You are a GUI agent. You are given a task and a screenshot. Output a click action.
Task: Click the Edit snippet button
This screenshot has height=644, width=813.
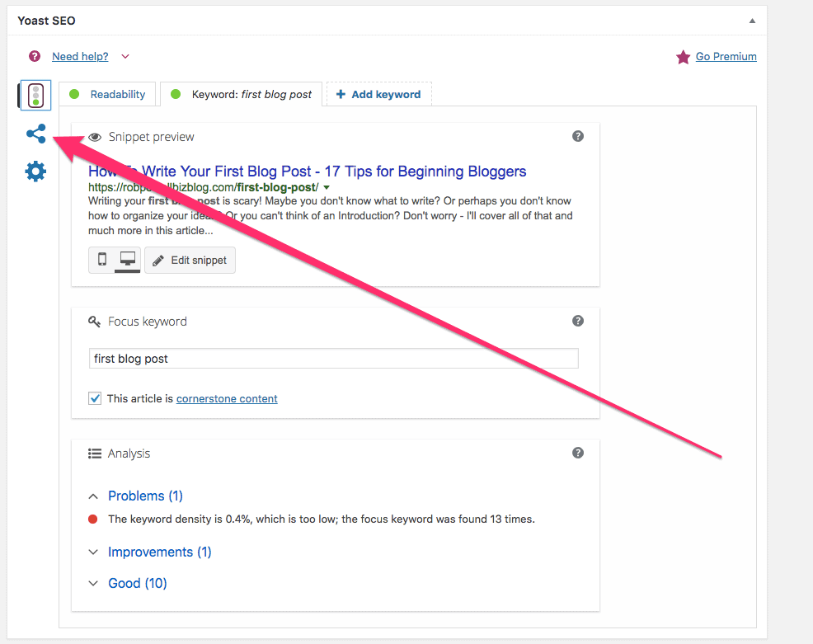coord(190,260)
